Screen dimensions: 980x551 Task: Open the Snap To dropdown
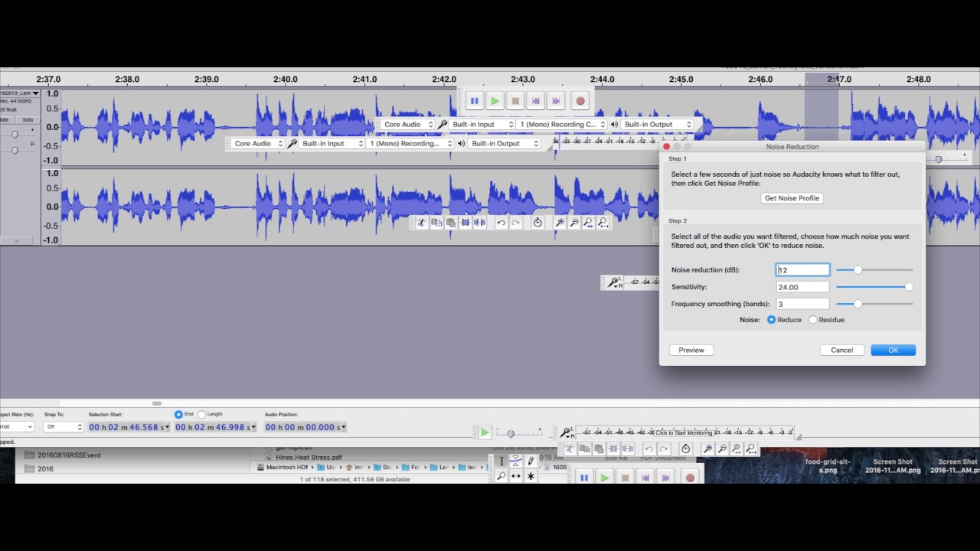tap(64, 427)
